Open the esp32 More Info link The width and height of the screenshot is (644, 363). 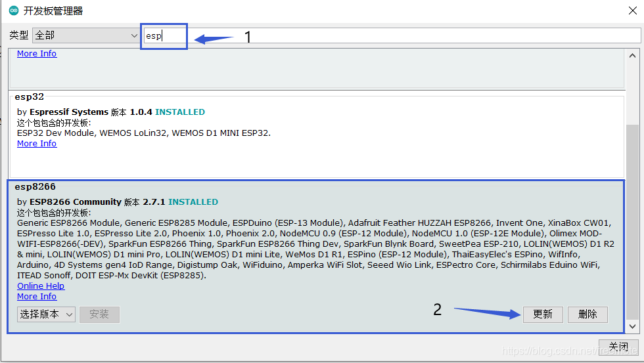coord(37,144)
